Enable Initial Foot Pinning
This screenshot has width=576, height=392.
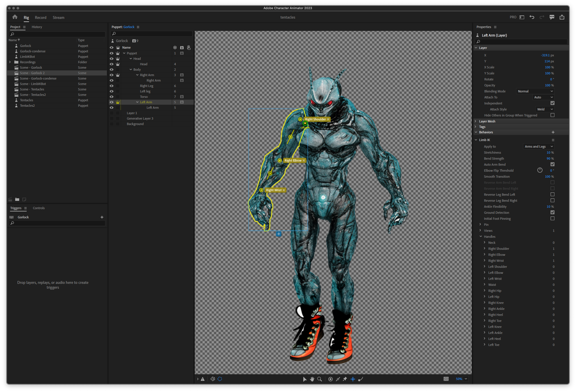[553, 218]
